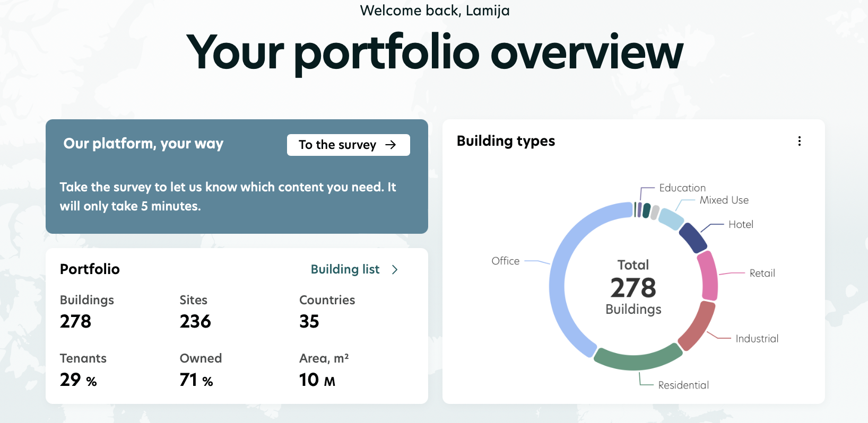Expand the Building list section
Image resolution: width=868 pixels, height=423 pixels.
pyautogui.click(x=345, y=270)
